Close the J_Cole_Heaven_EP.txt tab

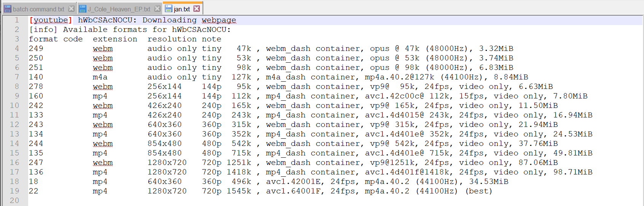(157, 9)
